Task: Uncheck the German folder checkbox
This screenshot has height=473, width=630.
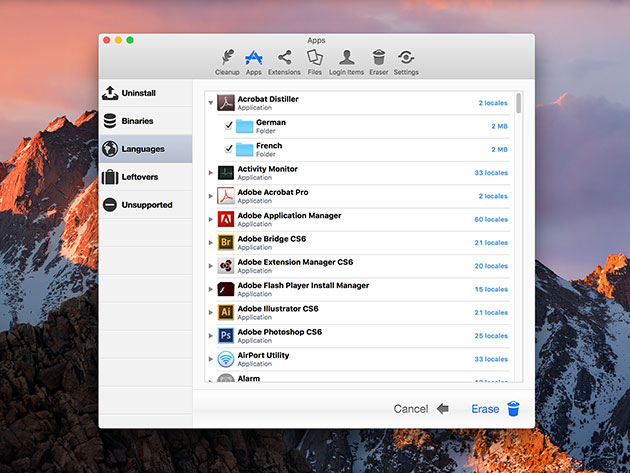Action: click(x=229, y=126)
